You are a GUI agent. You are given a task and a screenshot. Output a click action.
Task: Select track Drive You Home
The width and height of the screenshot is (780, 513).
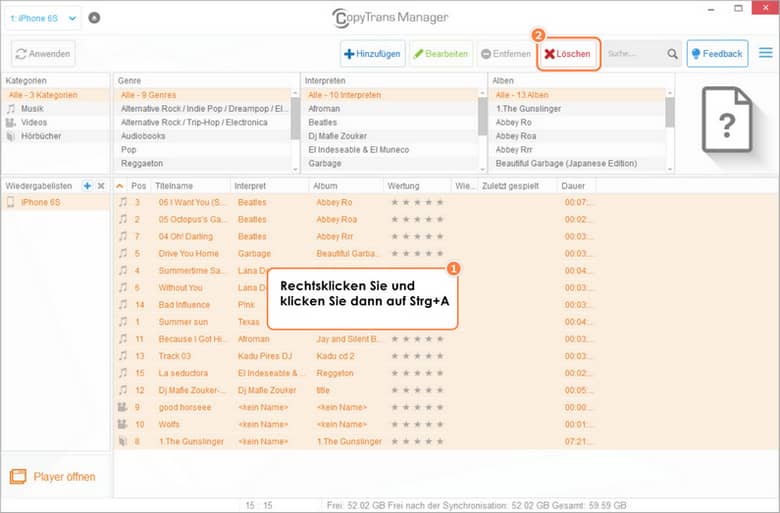pyautogui.click(x=189, y=254)
